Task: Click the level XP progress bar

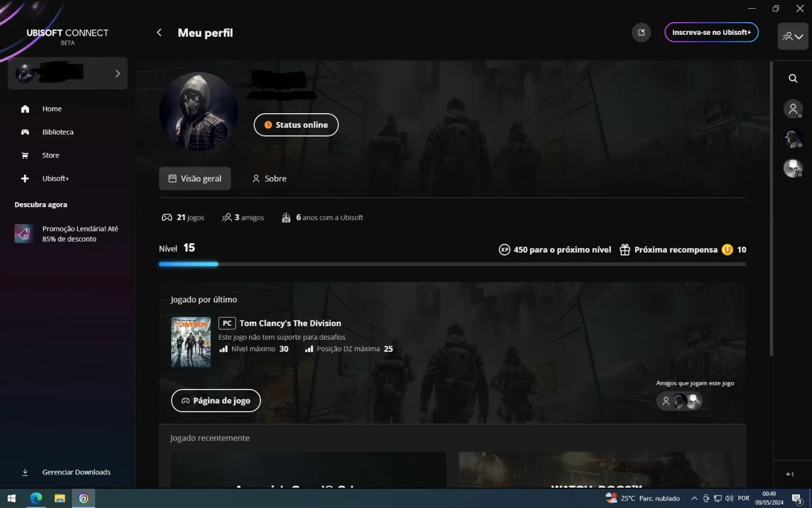Action: 452,264
